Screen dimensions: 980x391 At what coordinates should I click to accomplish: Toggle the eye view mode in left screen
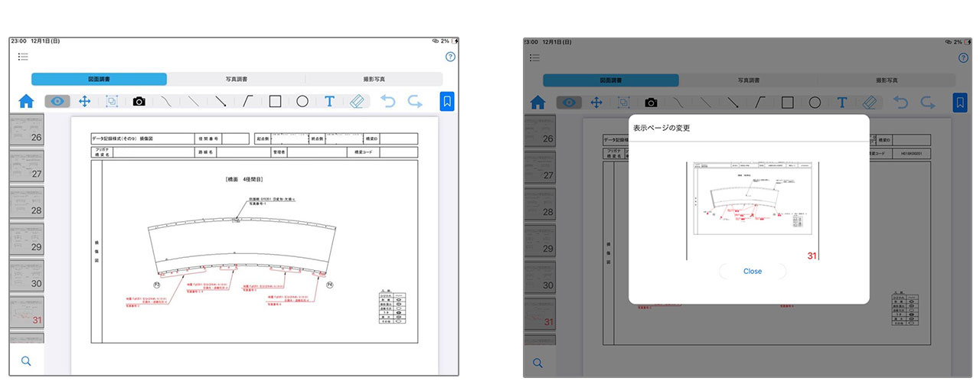pos(57,101)
